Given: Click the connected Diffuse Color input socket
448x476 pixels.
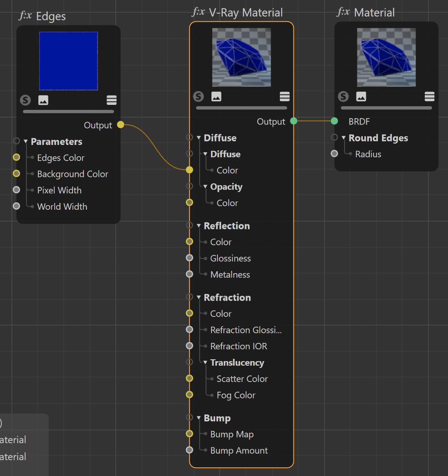Looking at the screenshot, I should coord(190,170).
